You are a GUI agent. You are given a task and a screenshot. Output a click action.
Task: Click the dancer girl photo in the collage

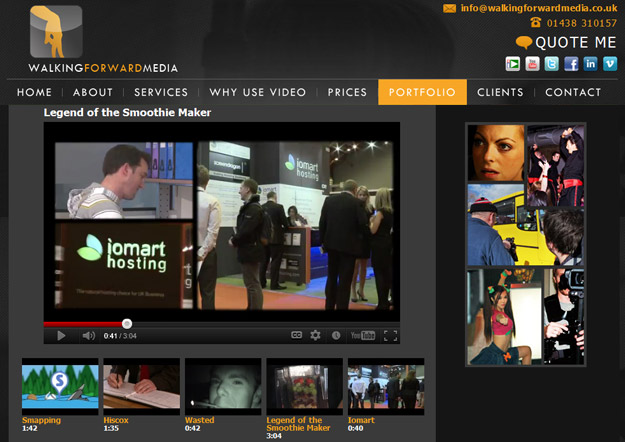click(x=504, y=317)
